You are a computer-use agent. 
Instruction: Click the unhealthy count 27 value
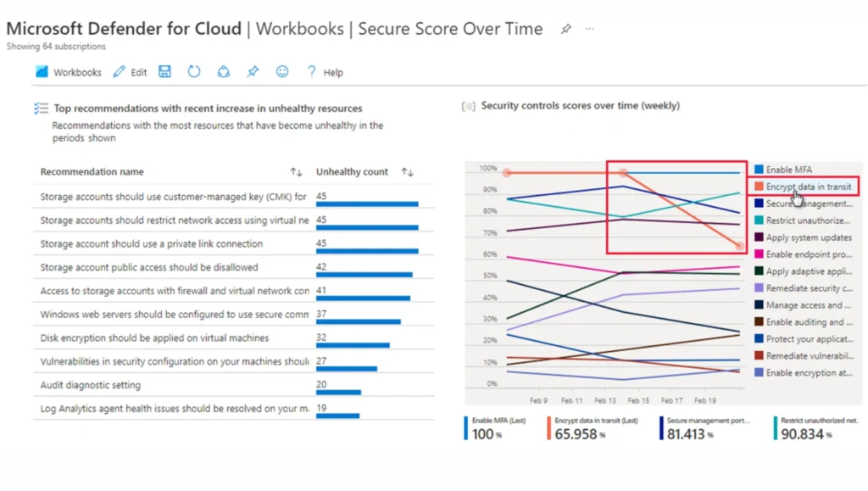(x=321, y=361)
